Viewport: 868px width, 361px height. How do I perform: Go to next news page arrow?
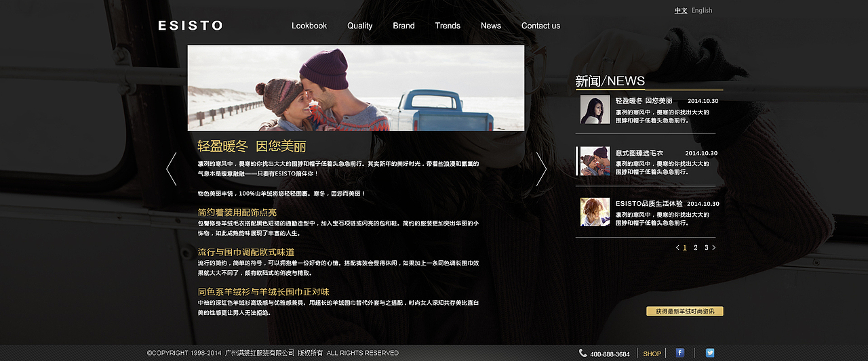click(713, 248)
